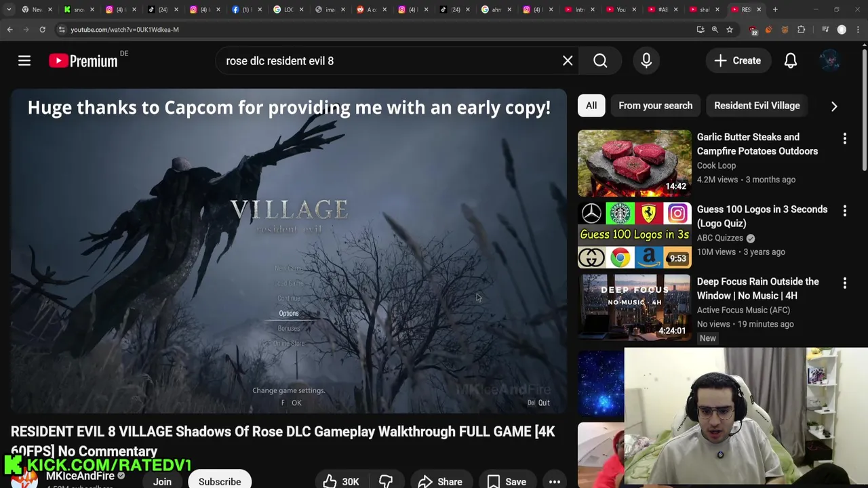Bookmark this page with star icon
The image size is (868, 488).
point(730,30)
